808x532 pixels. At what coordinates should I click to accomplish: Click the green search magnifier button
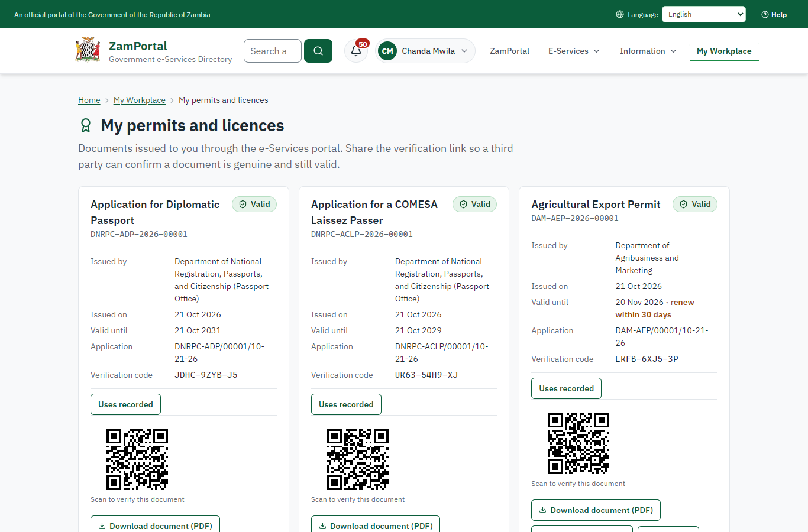[x=318, y=51]
